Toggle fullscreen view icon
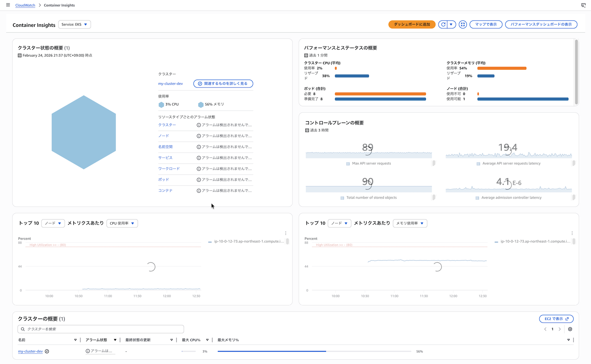The image size is (591, 364). (x=463, y=24)
